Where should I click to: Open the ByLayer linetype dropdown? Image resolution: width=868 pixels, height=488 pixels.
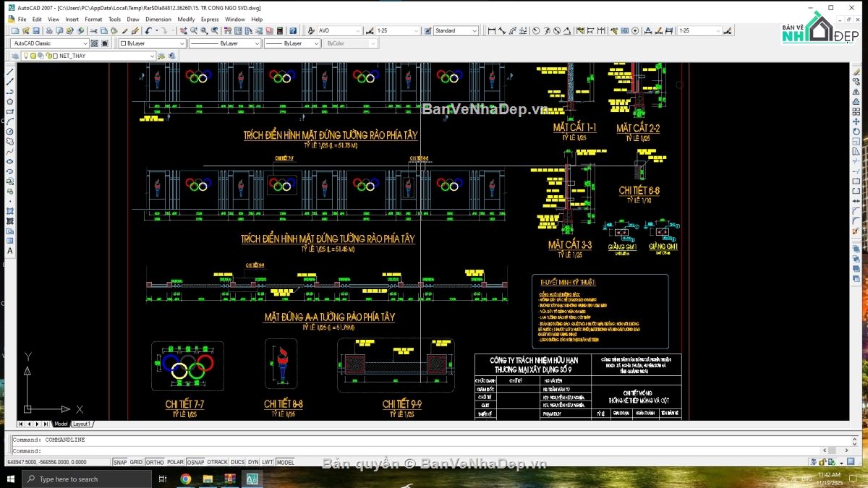click(224, 43)
